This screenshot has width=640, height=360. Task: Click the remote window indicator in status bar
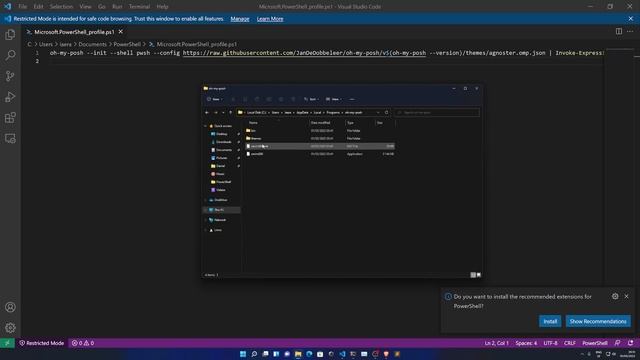pos(7,343)
